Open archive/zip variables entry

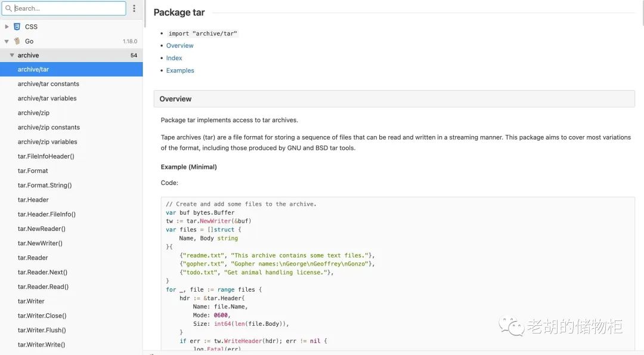coord(72,142)
